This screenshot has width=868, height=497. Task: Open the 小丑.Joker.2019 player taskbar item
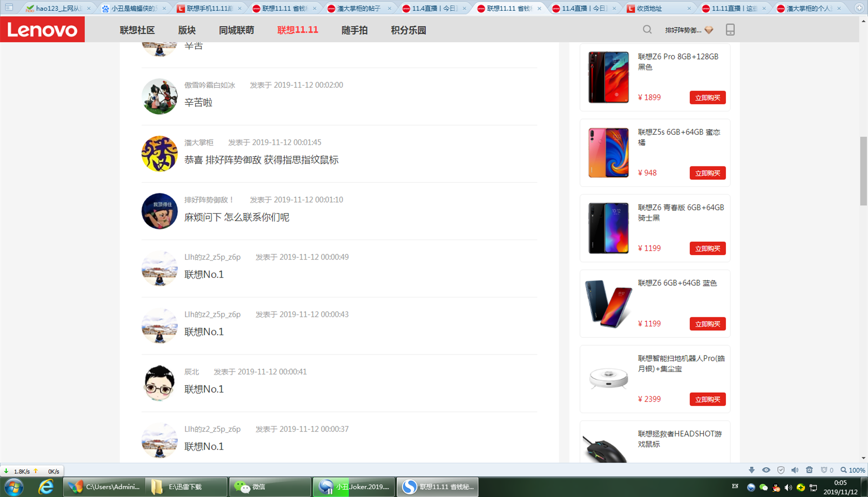point(354,487)
